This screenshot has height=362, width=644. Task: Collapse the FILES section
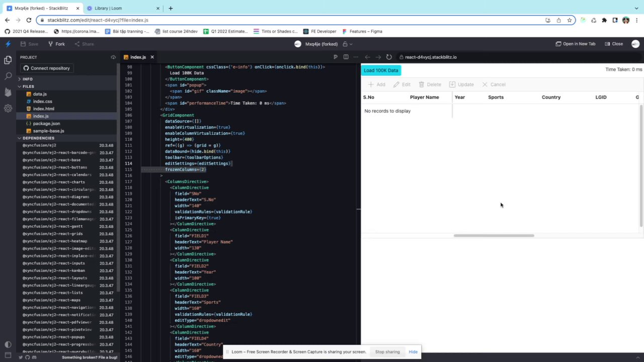[x=28, y=86]
